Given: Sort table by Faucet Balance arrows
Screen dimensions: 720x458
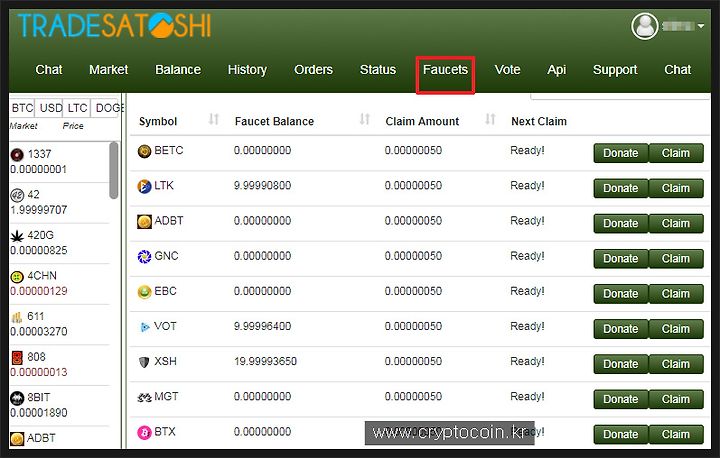Looking at the screenshot, I should point(365,119).
